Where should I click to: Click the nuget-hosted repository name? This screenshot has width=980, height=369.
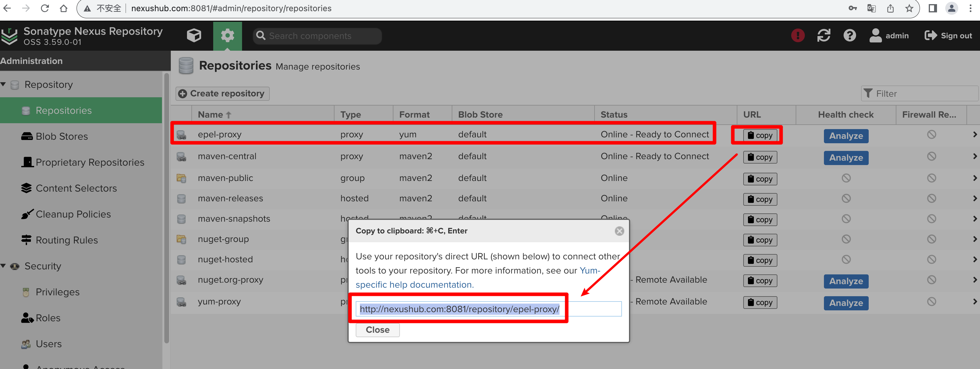pyautogui.click(x=225, y=259)
